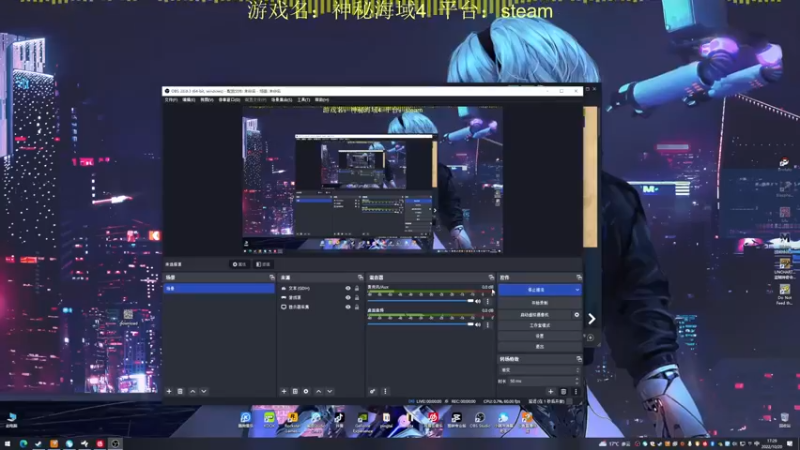Image resolution: width=800 pixels, height=450 pixels.
Task: Click the white right-arrow chevron beside OBS
Action: [x=591, y=319]
